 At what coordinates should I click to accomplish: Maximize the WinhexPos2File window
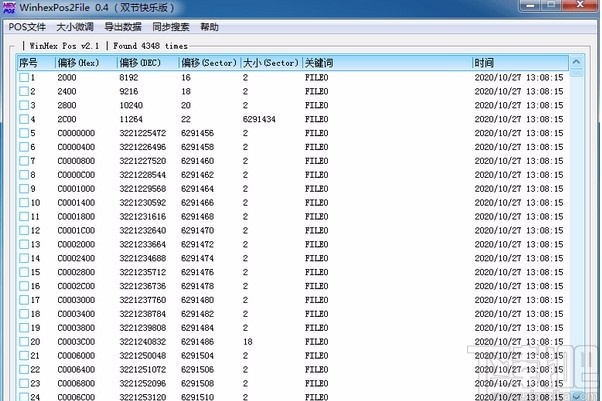pos(551,5)
